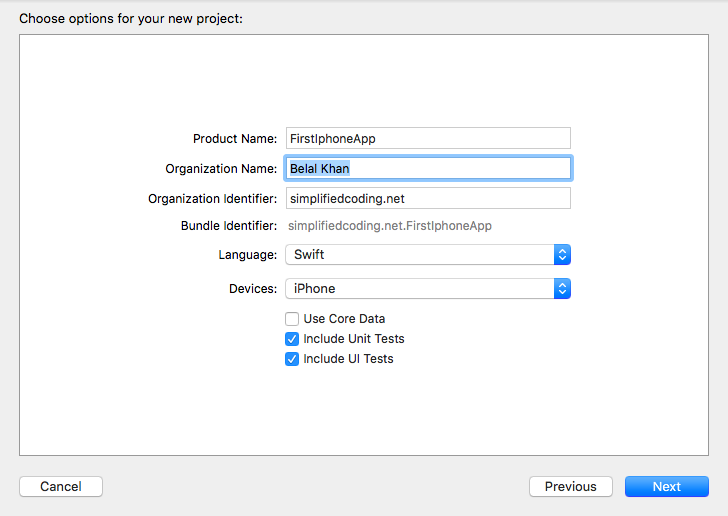Screen dimensions: 728x516
Task: Click the Product Name label
Action: click(x=235, y=138)
